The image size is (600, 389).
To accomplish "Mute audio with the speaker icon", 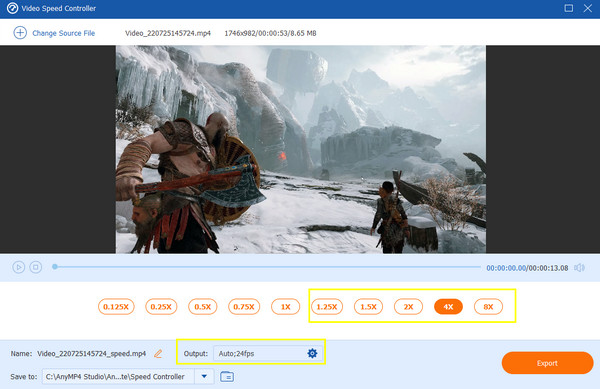I will point(579,268).
